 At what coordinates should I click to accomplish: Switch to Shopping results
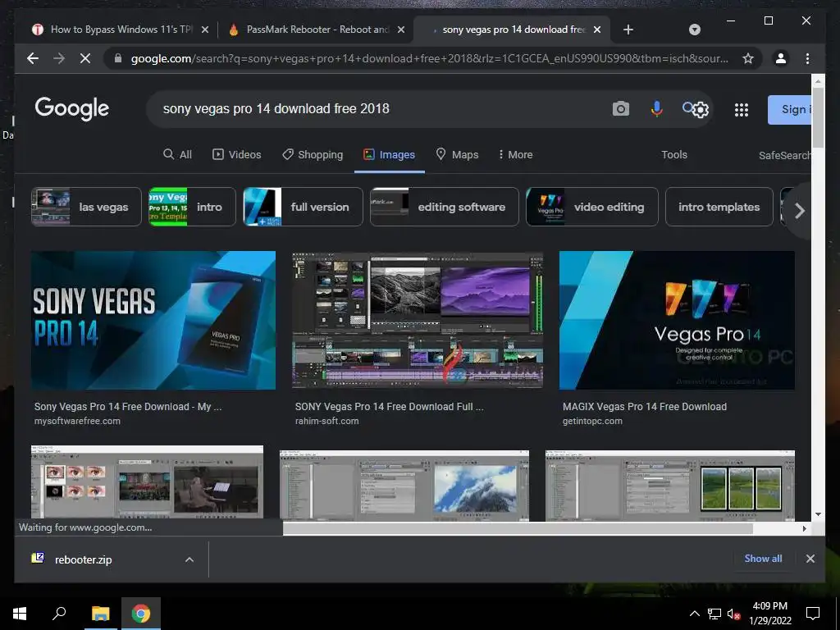[313, 154]
